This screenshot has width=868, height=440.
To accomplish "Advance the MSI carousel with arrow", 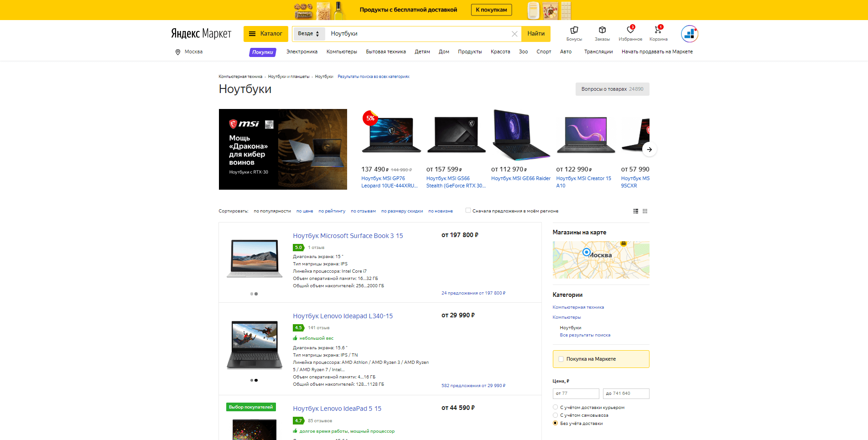I will point(649,150).
